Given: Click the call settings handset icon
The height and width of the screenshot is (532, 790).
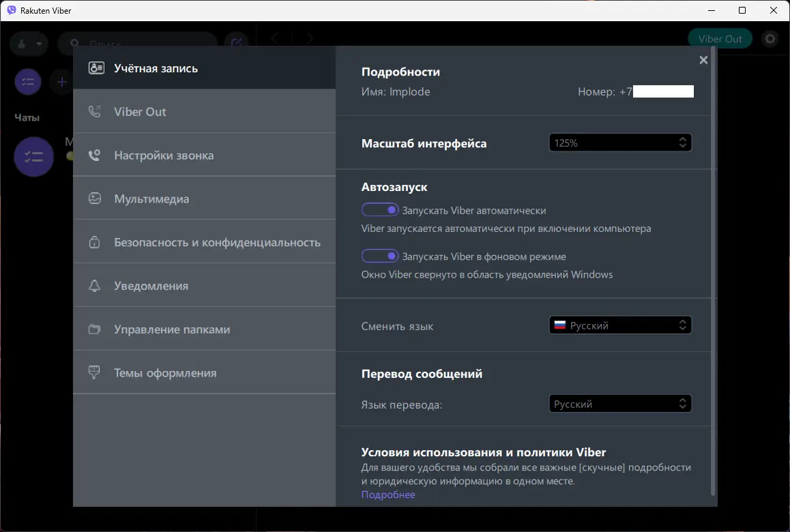Looking at the screenshot, I should (x=95, y=156).
